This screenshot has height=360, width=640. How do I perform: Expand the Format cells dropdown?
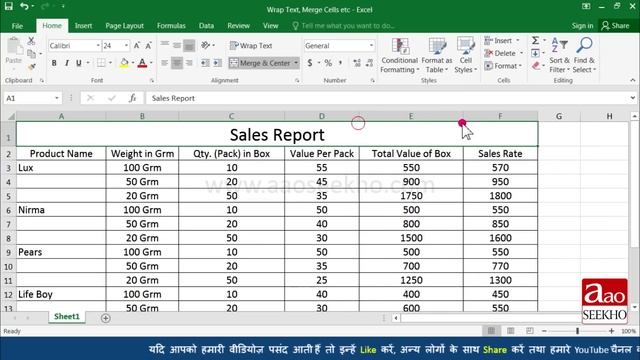point(520,66)
